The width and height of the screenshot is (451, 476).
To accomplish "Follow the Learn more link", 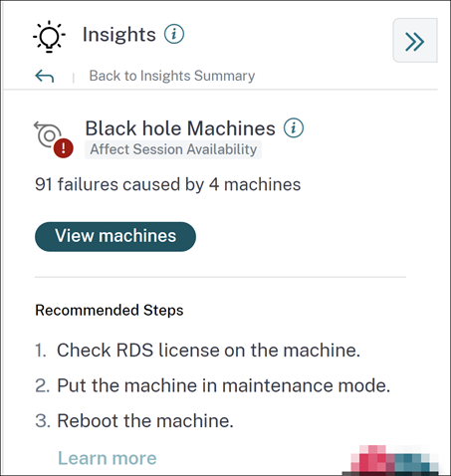I will pyautogui.click(x=108, y=458).
